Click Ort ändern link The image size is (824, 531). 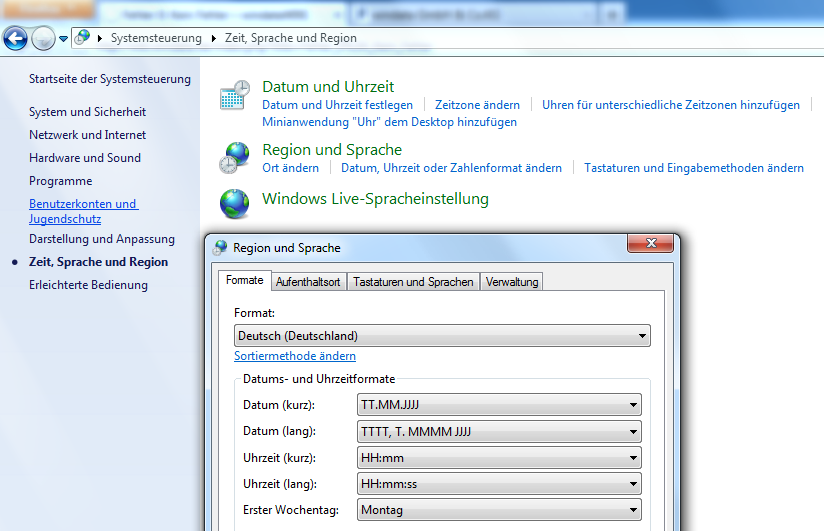pos(291,168)
